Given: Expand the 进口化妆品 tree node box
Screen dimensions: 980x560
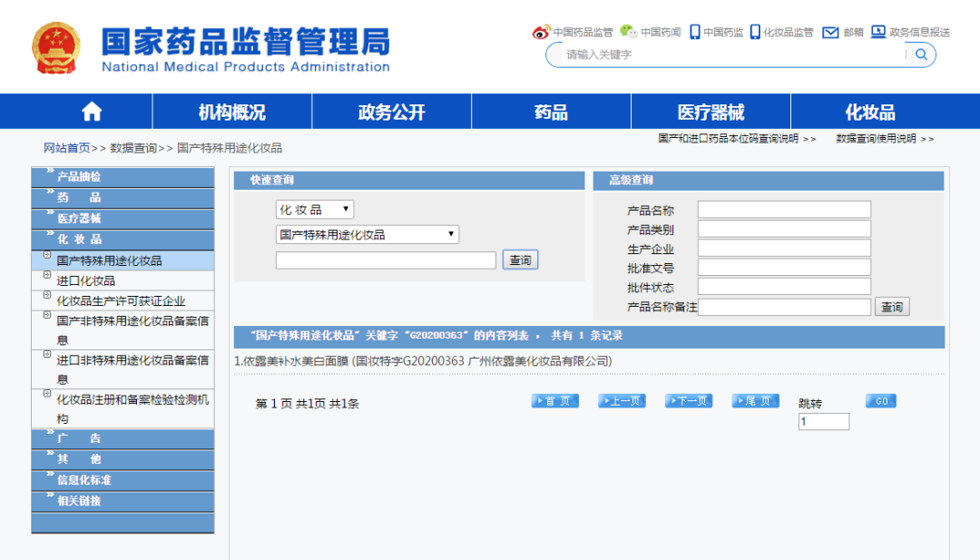Looking at the screenshot, I should coord(47,276).
